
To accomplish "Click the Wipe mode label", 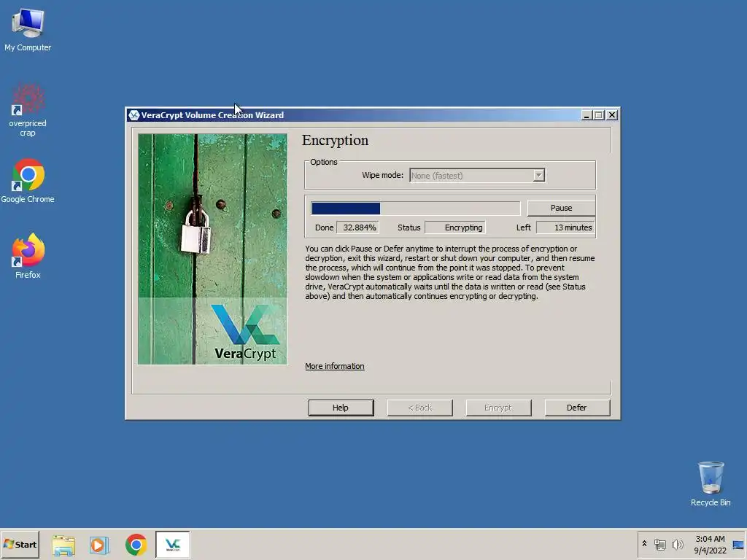I will point(382,175).
